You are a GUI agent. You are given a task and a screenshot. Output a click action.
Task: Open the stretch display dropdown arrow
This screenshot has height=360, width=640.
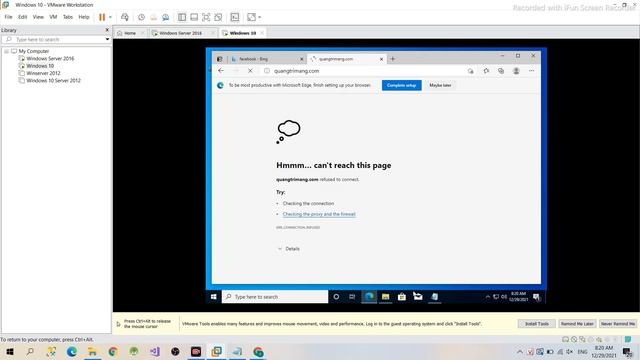260,17
